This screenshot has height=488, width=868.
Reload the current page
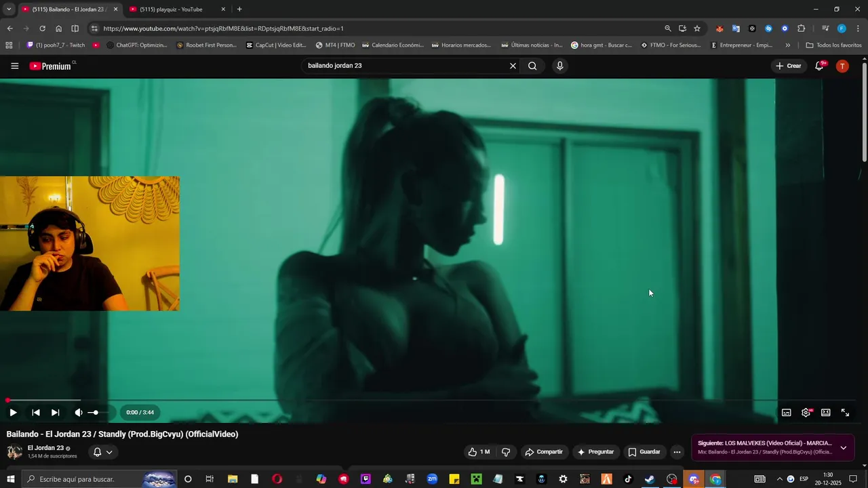(x=42, y=28)
